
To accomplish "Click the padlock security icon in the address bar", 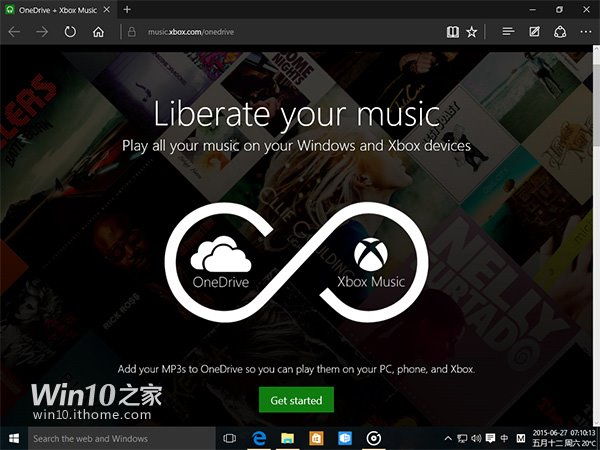I will pos(132,32).
